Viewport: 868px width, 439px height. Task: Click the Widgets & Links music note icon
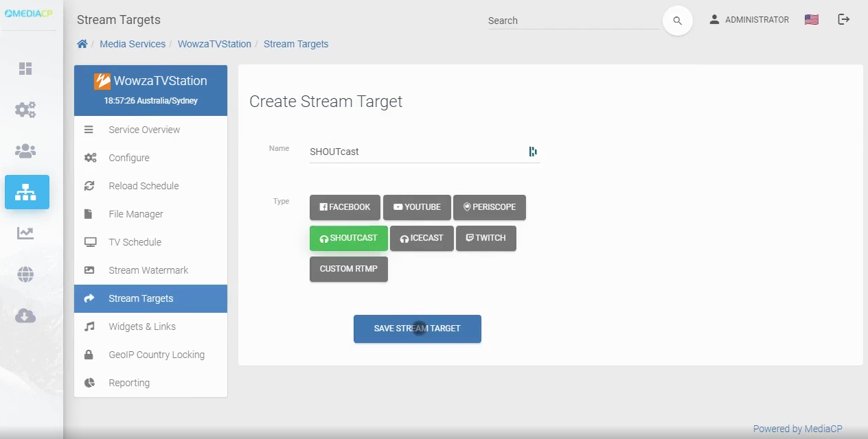[89, 327]
